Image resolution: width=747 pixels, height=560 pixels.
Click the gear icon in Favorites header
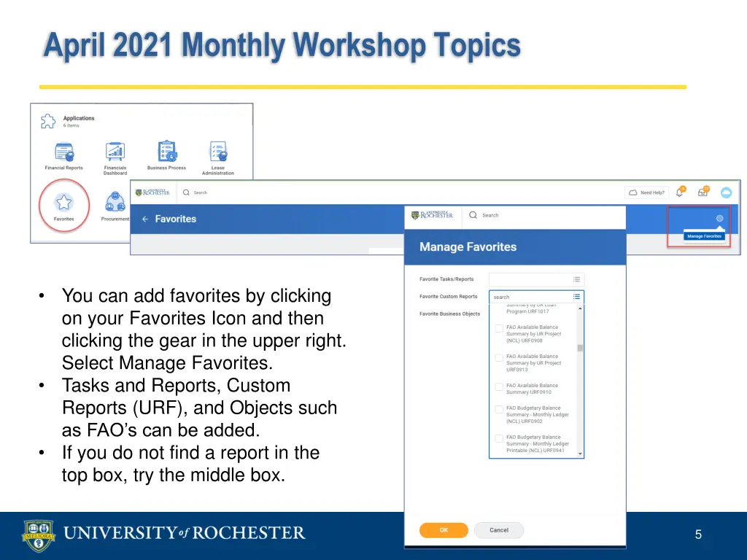(719, 218)
